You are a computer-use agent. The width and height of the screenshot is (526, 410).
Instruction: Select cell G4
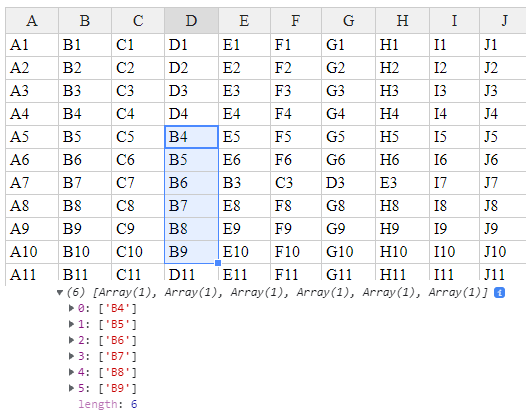(x=349, y=114)
